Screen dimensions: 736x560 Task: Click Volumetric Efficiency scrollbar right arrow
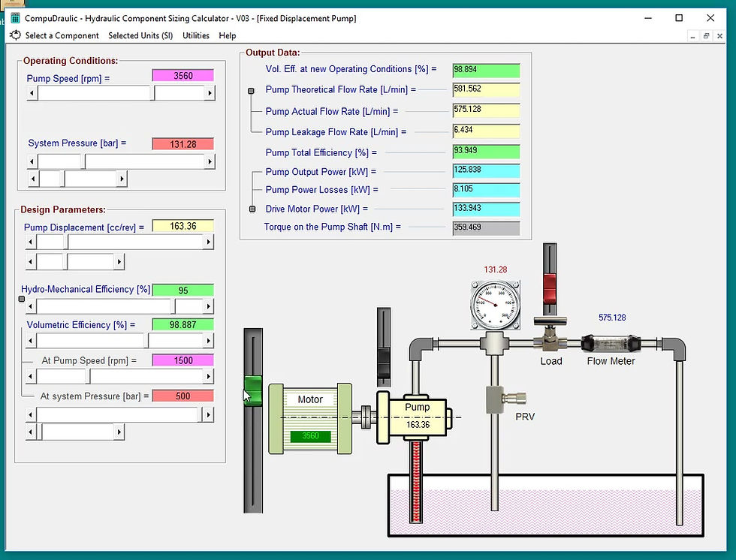[x=209, y=341]
